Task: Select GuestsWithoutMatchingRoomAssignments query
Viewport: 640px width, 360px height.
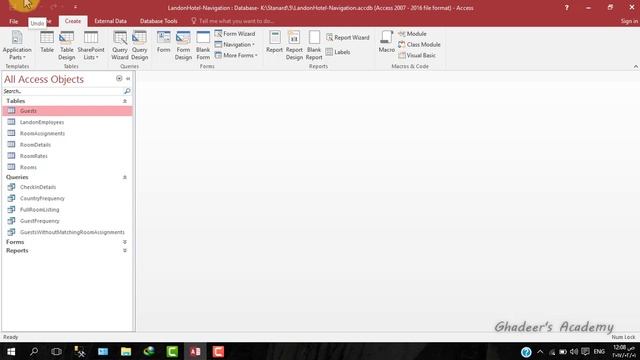Action: (67, 232)
